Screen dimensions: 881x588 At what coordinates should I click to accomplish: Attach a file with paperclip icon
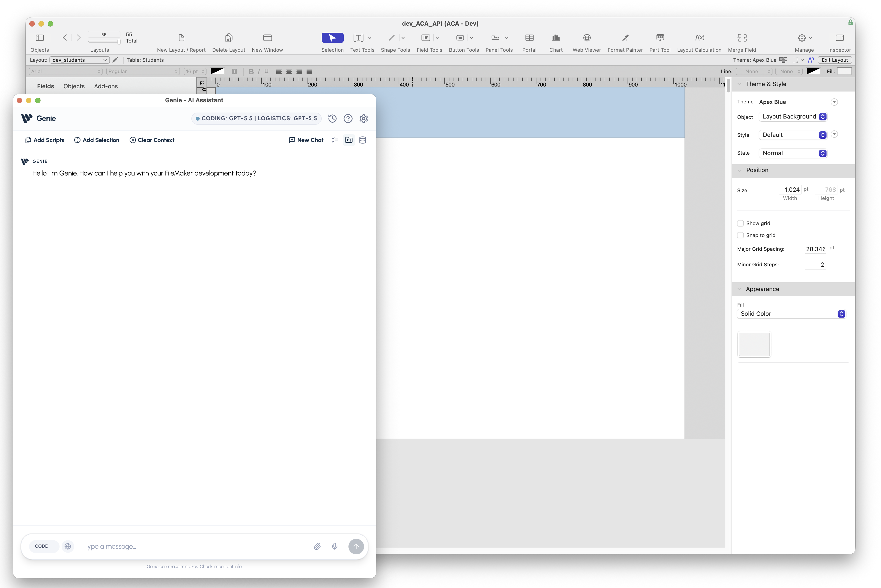[317, 546]
